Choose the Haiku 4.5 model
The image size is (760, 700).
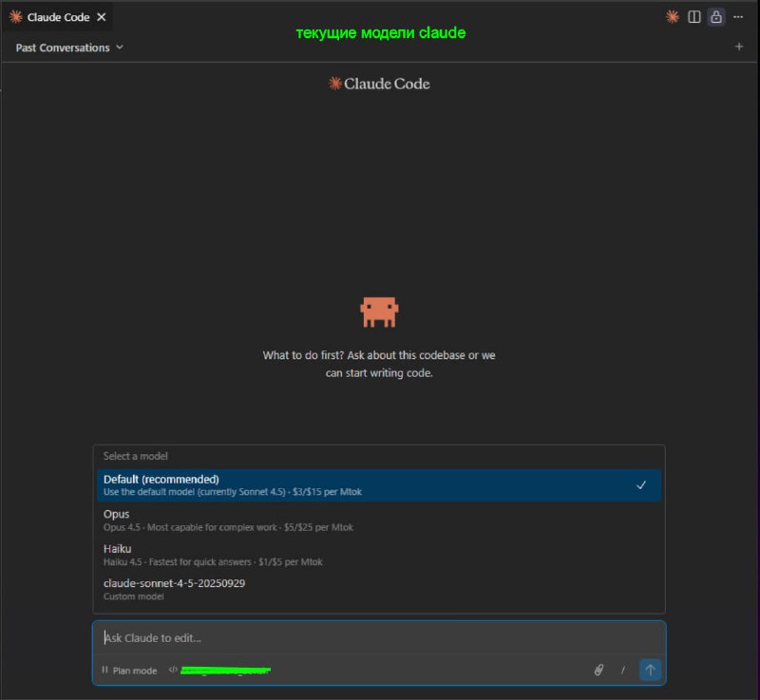(379, 555)
